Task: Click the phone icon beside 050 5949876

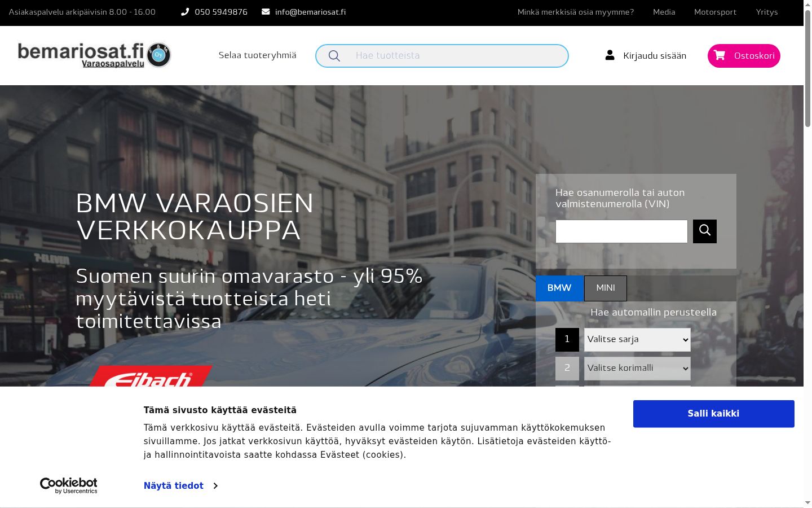Action: click(185, 12)
